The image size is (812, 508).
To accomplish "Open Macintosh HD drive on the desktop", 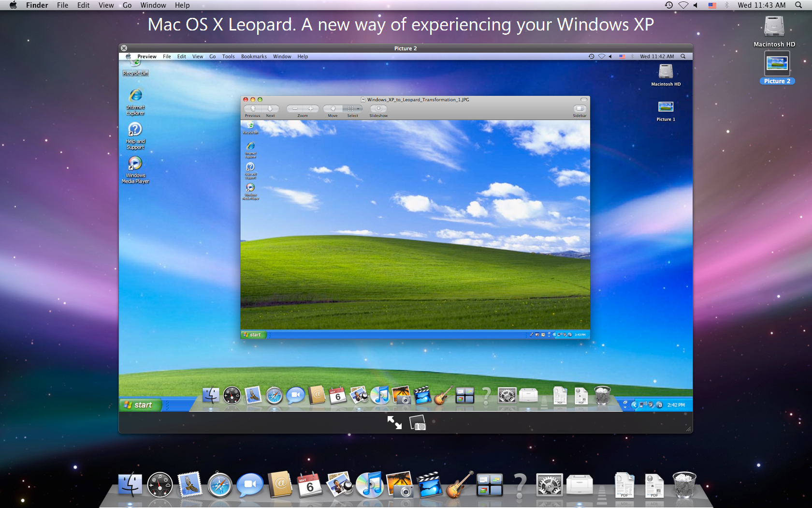I will [x=774, y=31].
